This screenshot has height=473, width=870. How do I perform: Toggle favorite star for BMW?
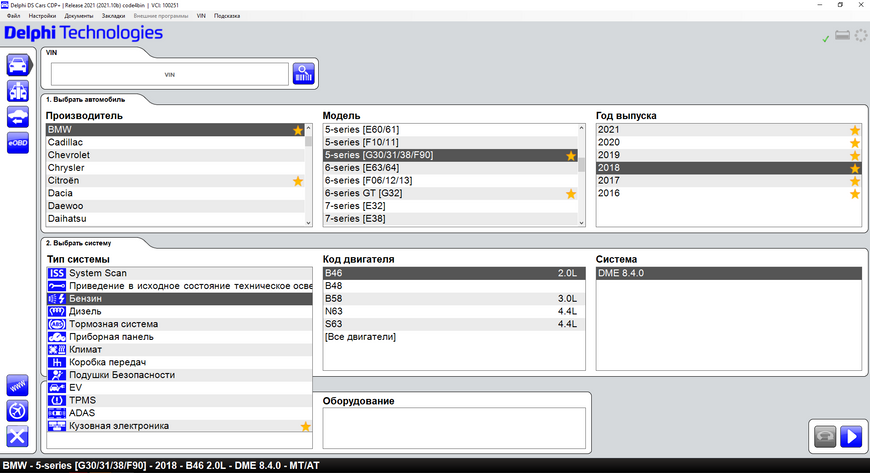click(x=298, y=130)
